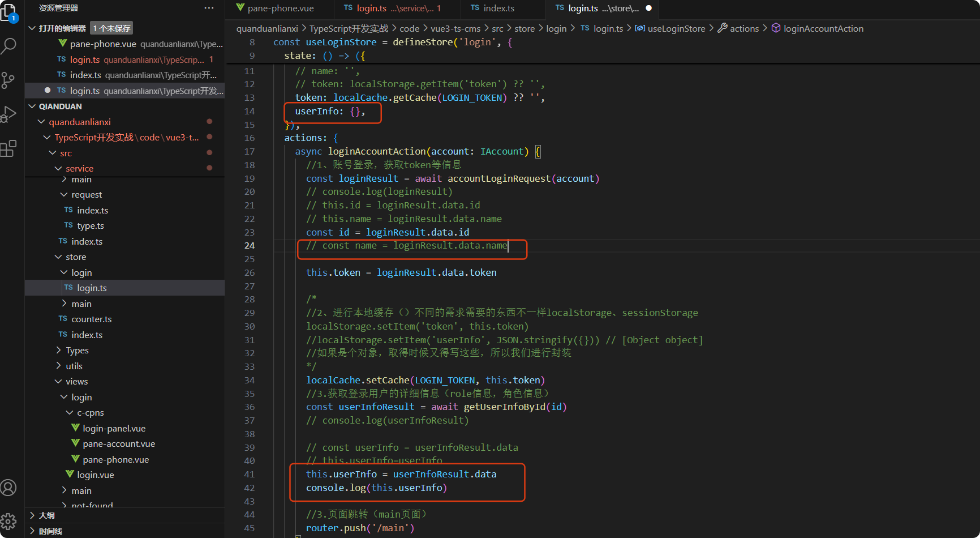Open the Manage gear icon
Image resolution: width=980 pixels, height=538 pixels.
pos(9,521)
